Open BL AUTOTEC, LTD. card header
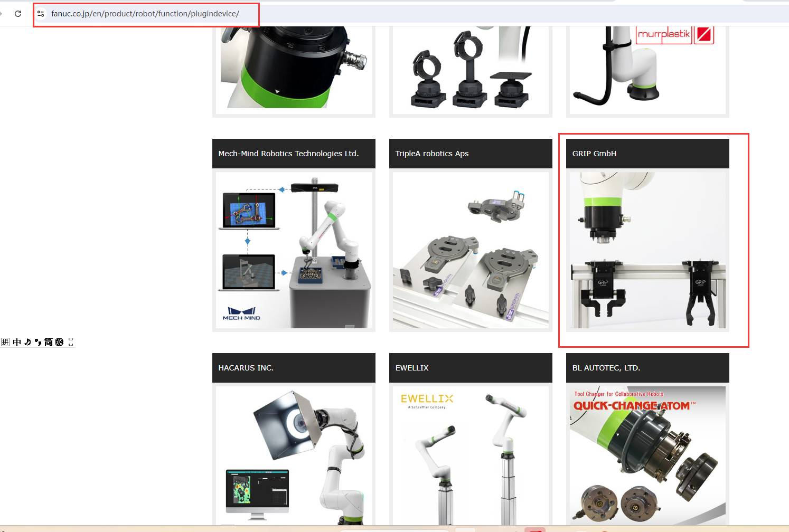The width and height of the screenshot is (789, 532). click(x=647, y=368)
